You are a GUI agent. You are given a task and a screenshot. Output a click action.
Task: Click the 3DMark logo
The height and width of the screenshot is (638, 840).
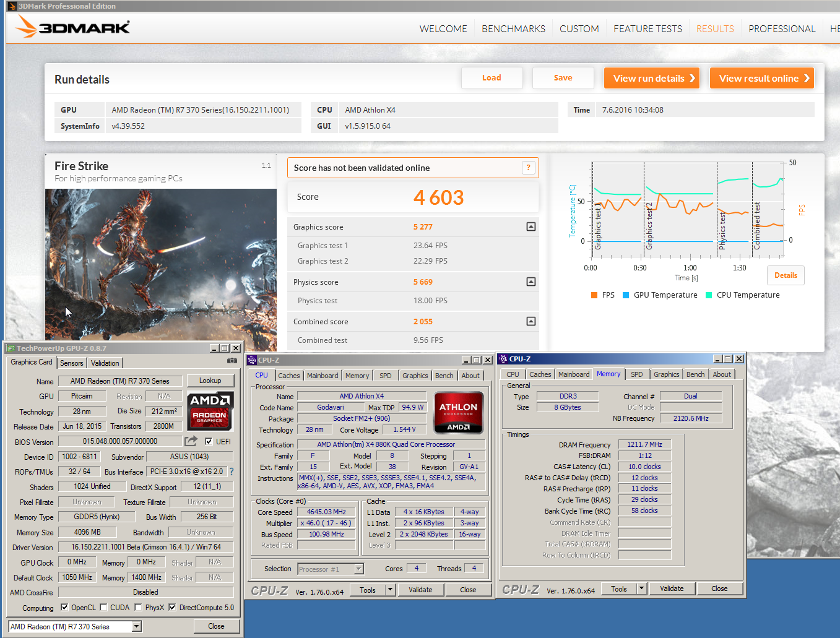(x=72, y=27)
